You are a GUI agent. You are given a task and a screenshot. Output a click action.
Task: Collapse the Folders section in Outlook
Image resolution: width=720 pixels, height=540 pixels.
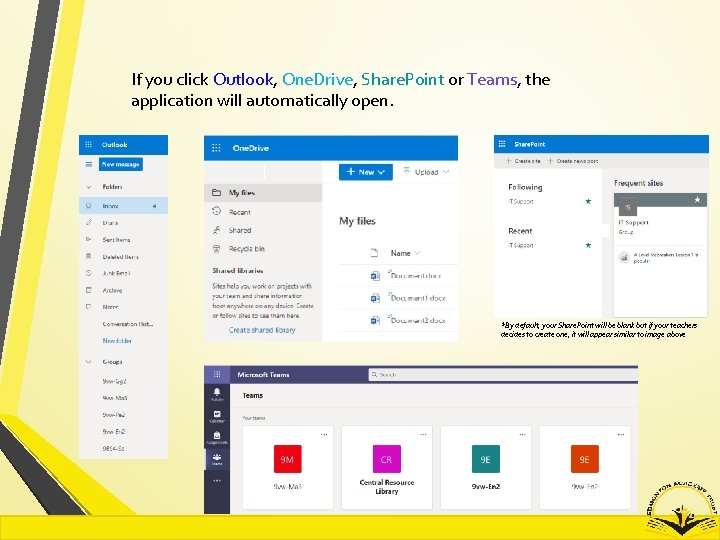pos(88,187)
